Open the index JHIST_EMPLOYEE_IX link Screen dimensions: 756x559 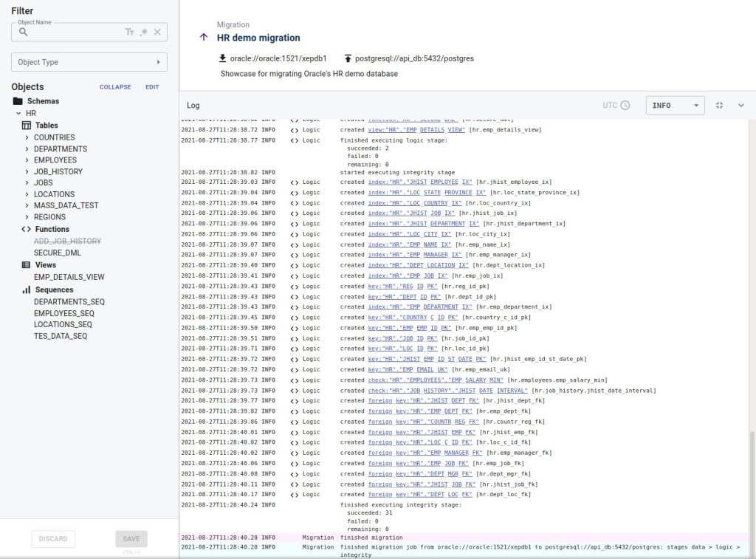(420, 182)
